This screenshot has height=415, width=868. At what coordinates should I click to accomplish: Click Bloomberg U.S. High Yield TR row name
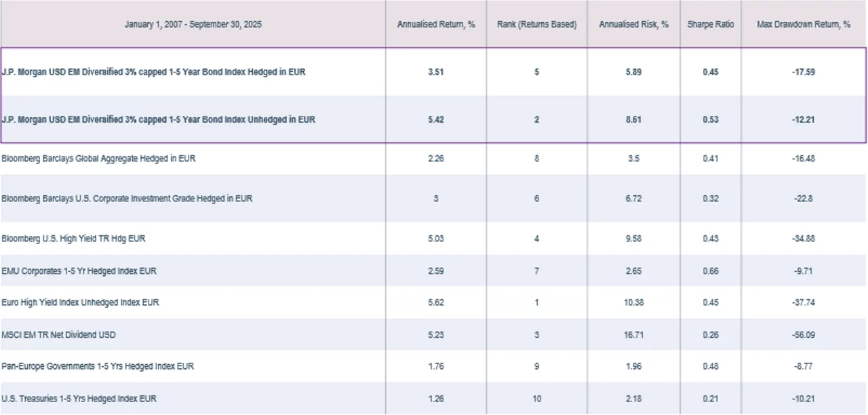click(x=73, y=239)
